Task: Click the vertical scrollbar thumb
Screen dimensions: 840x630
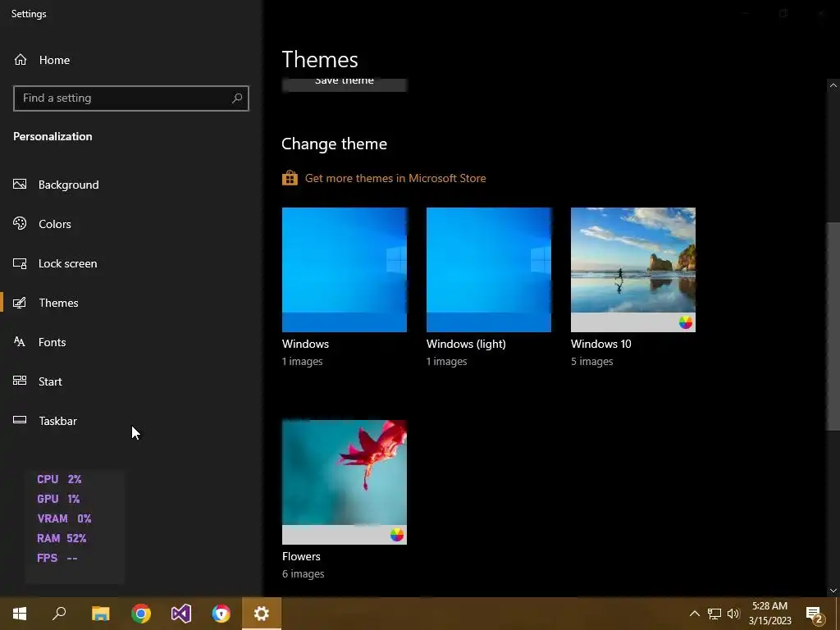Action: [x=833, y=326]
